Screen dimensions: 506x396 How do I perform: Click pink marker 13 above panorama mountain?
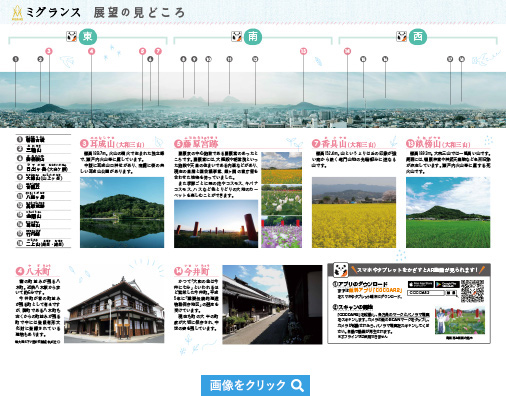[x=303, y=51]
